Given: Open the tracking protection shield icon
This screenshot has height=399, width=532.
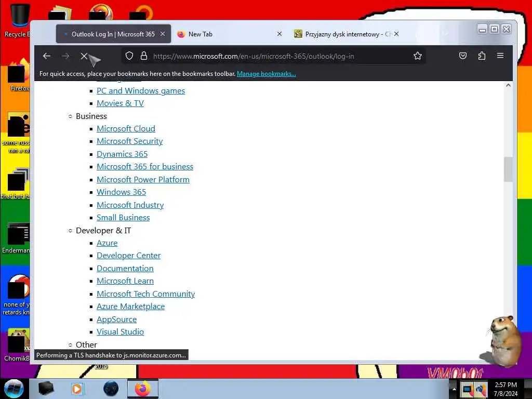Looking at the screenshot, I should [129, 56].
